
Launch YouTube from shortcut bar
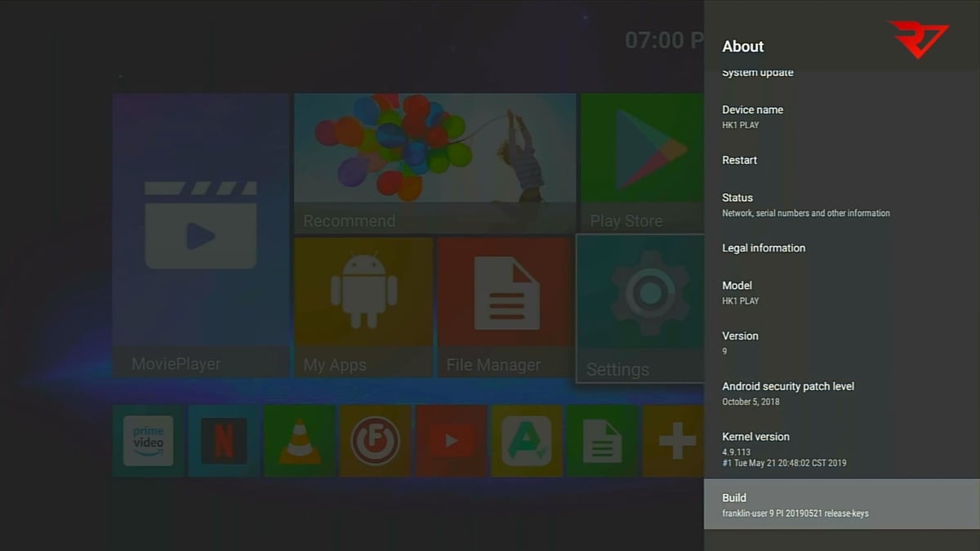coord(451,441)
